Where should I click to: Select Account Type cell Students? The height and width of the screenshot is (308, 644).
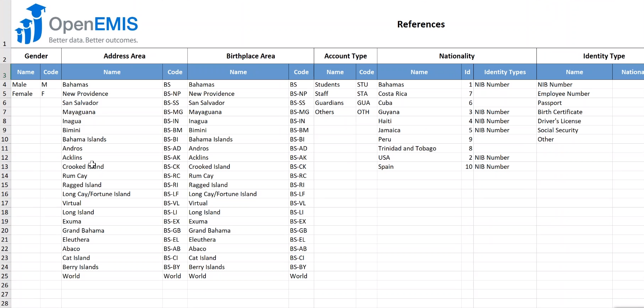[335, 84]
